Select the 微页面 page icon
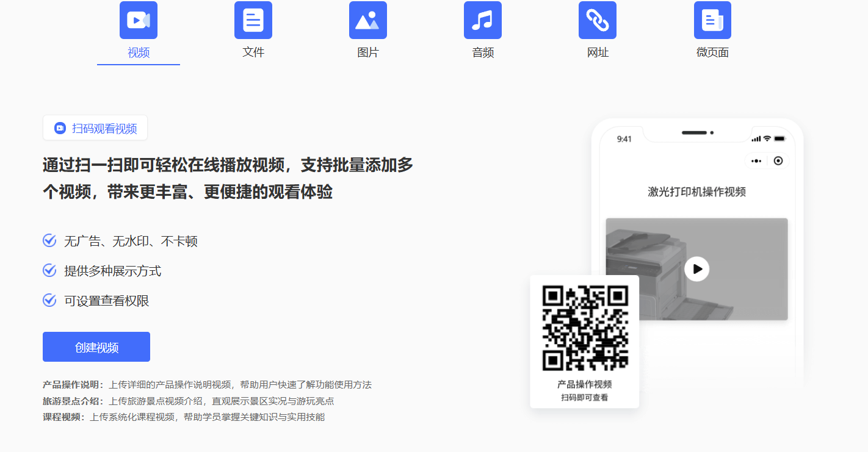Image resolution: width=868 pixels, height=452 pixels. point(712,20)
